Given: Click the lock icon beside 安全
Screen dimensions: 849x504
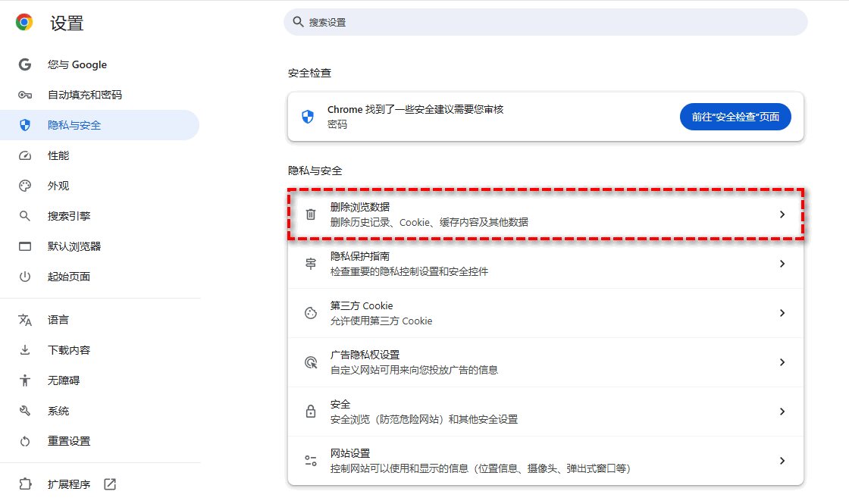Looking at the screenshot, I should 310,412.
